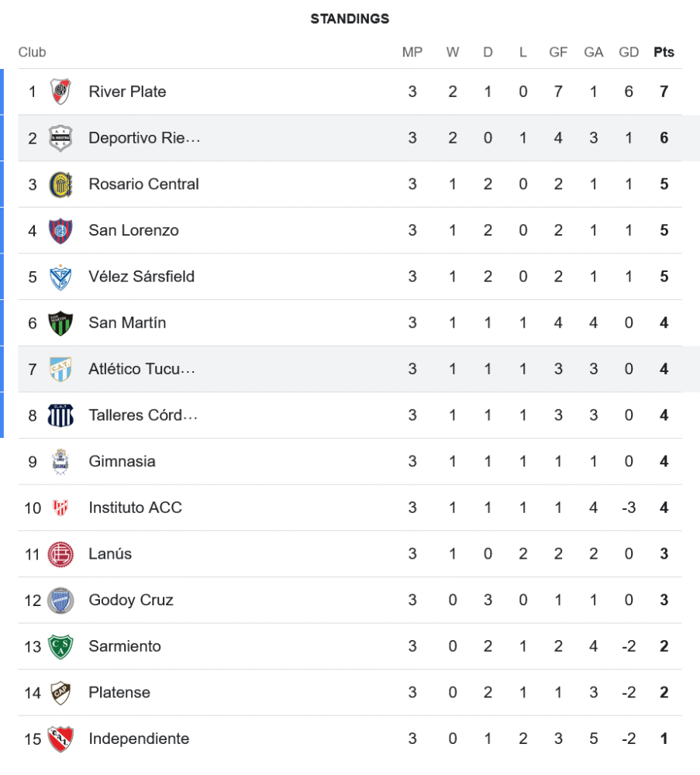This screenshot has width=700, height=775.
Task: Select the Atlético Tucumán team name
Action: pyautogui.click(x=142, y=369)
